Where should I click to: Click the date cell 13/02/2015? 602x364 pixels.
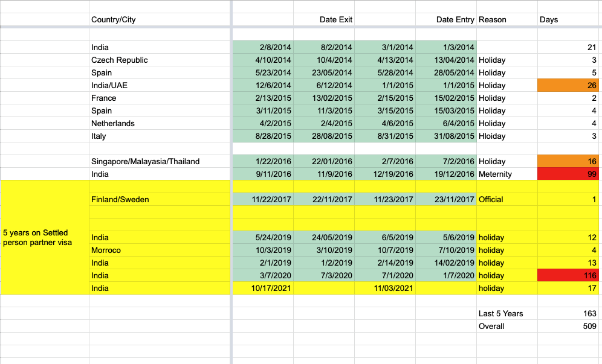(324, 98)
